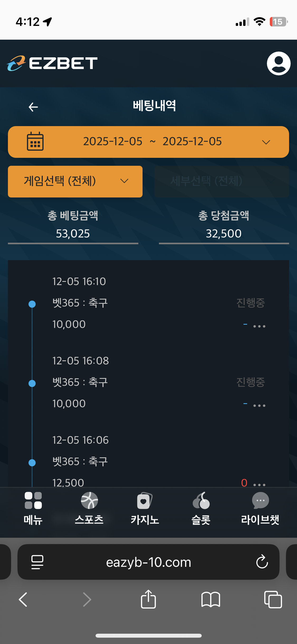Open the 세부선택 (전체) dropdown
The width and height of the screenshot is (297, 644).
pos(221,181)
